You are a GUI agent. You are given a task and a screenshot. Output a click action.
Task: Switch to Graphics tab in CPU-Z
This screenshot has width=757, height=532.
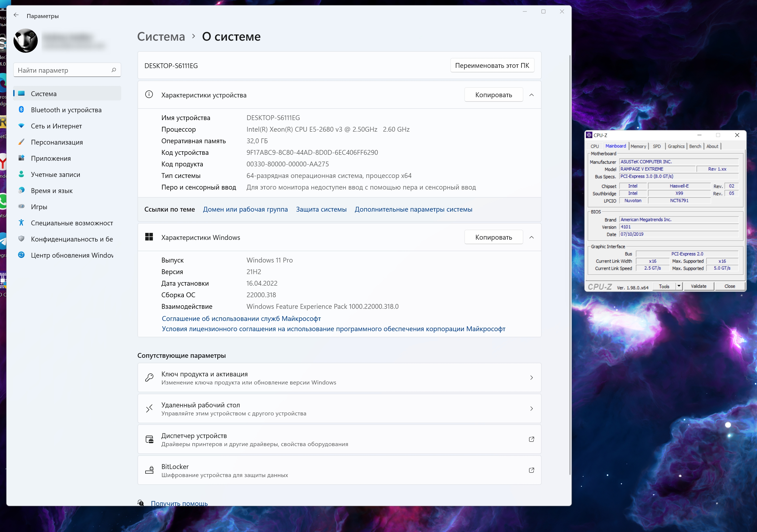676,146
